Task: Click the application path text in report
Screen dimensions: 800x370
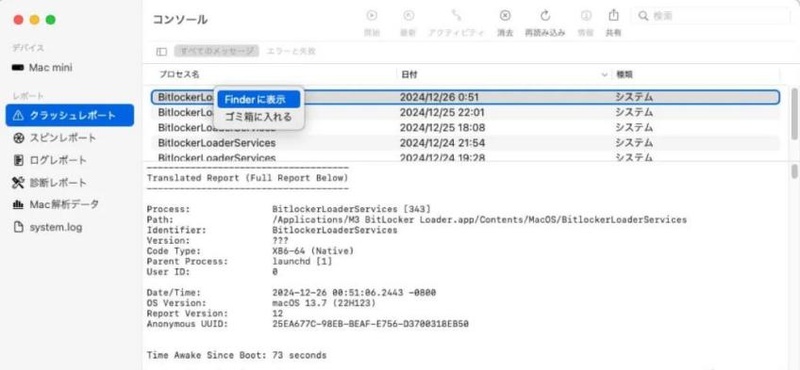Action: (x=480, y=220)
